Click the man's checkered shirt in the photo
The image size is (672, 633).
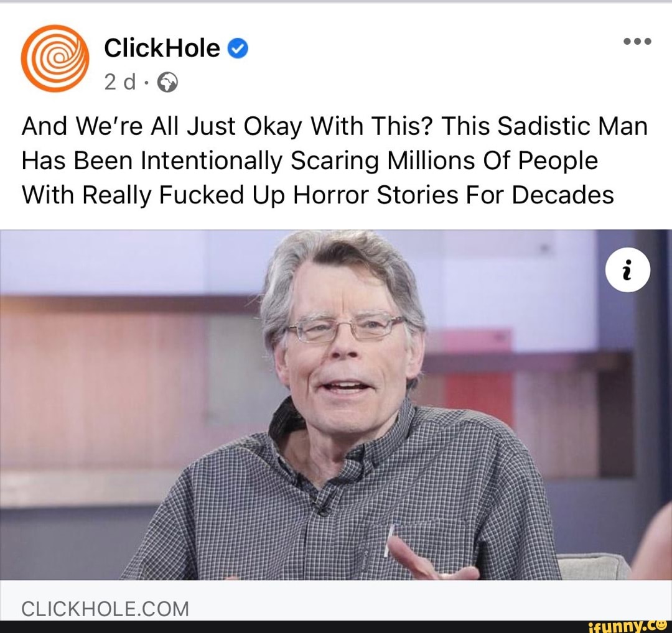[343, 506]
